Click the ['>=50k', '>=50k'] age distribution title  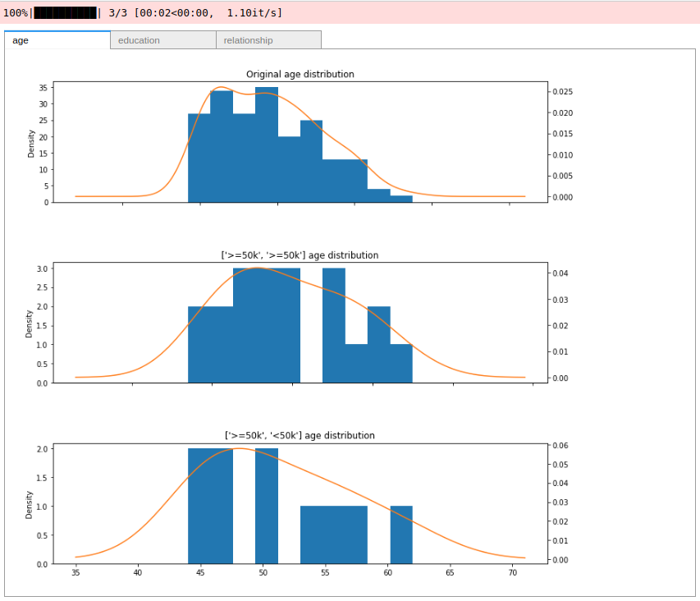click(x=300, y=255)
